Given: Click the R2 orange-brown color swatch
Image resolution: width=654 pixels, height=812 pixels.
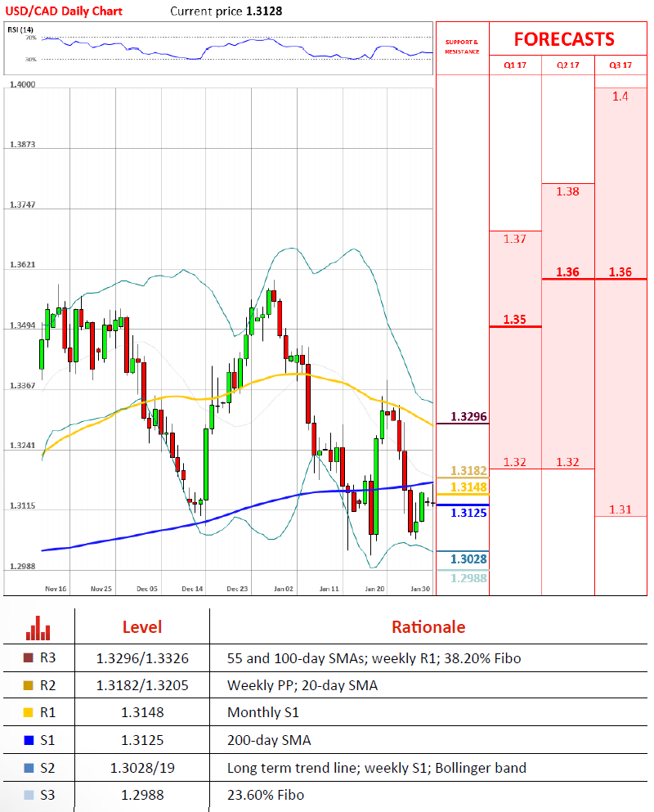Looking at the screenshot, I should coord(29,685).
